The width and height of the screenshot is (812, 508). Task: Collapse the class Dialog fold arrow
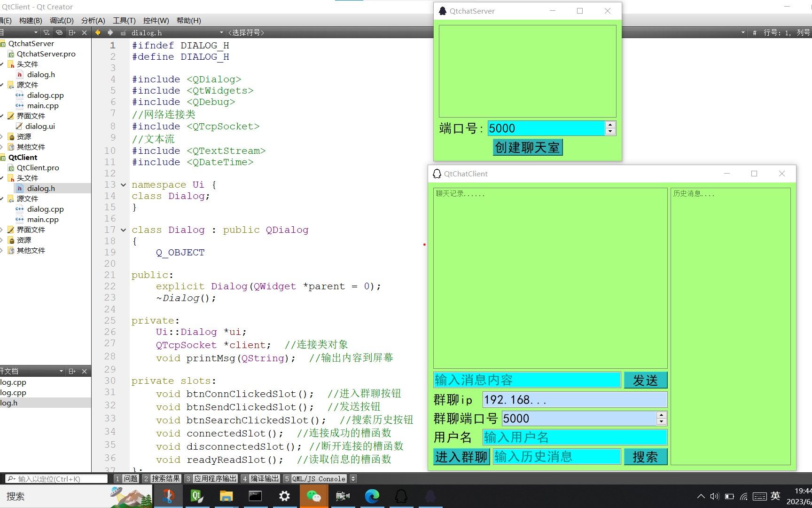pos(123,230)
